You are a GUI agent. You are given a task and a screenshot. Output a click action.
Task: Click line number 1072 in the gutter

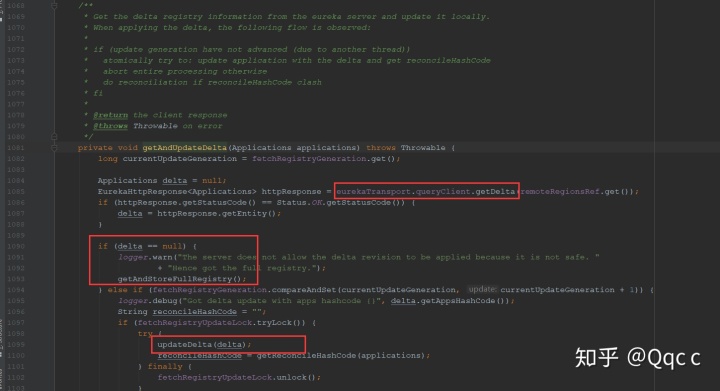pyautogui.click(x=16, y=49)
